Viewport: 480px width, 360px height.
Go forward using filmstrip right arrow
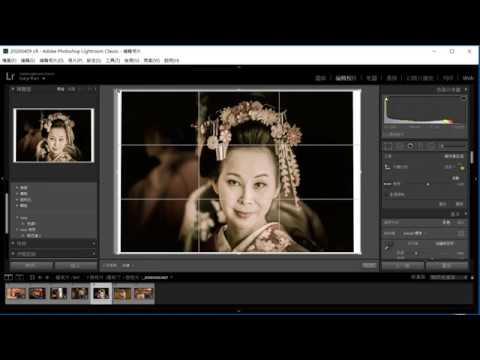[47, 277]
